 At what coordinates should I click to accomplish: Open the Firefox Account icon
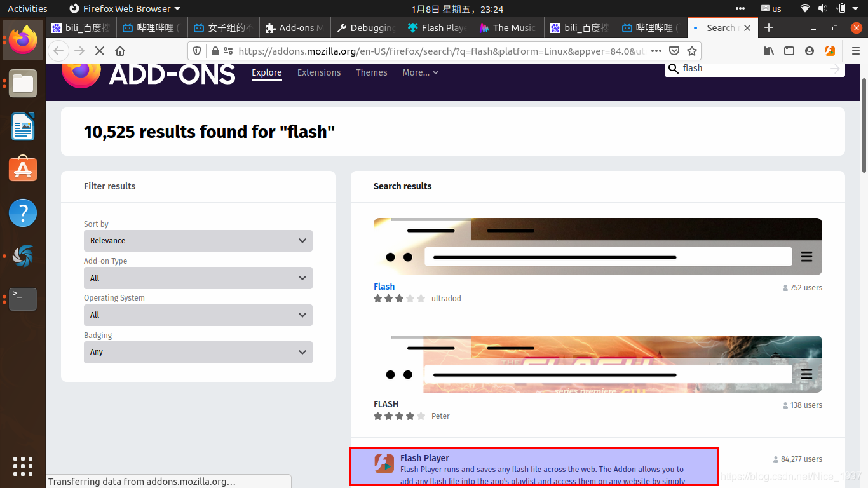(810, 51)
